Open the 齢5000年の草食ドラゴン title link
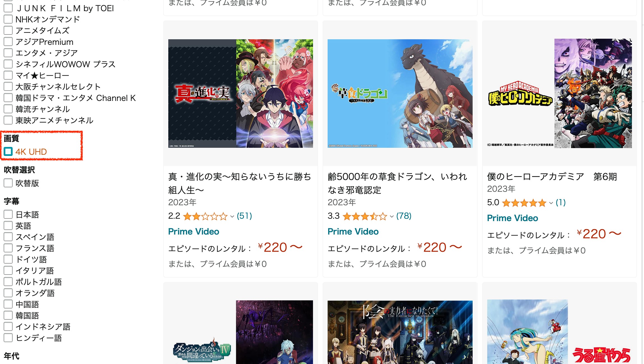This screenshot has height=364, width=644. 397,183
